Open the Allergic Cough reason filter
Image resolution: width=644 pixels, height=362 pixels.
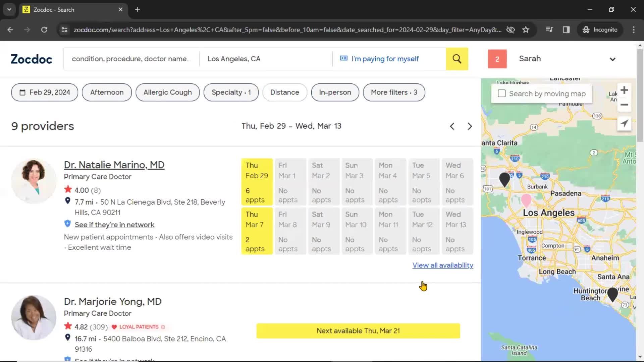[168, 92]
